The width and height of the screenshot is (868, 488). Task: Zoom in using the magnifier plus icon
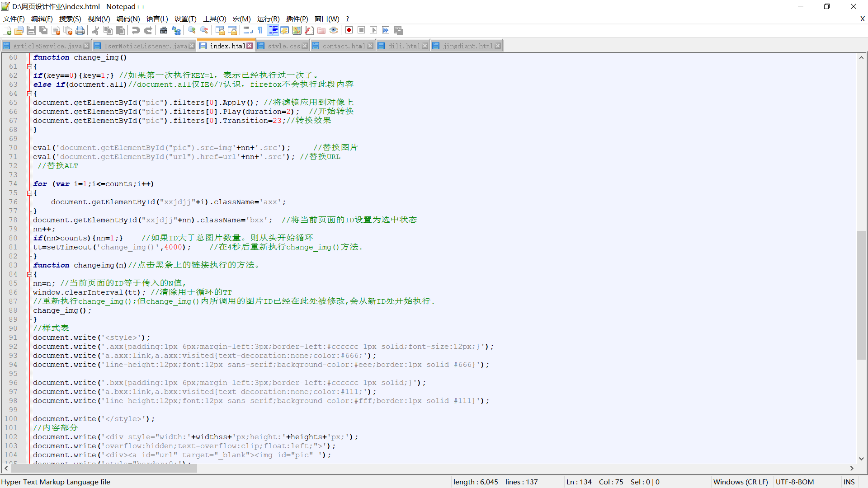click(x=192, y=30)
